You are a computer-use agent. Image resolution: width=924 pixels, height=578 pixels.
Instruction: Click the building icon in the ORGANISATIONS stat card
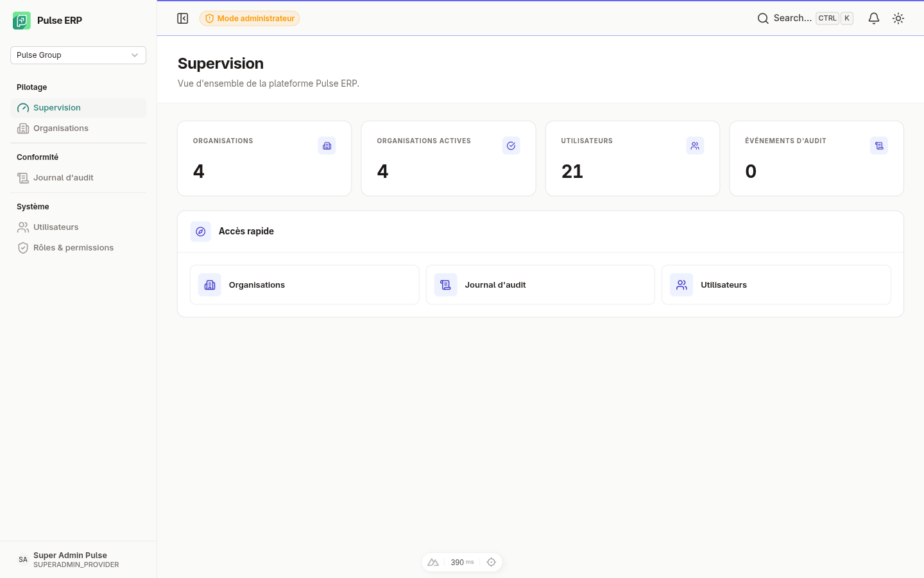click(x=327, y=146)
